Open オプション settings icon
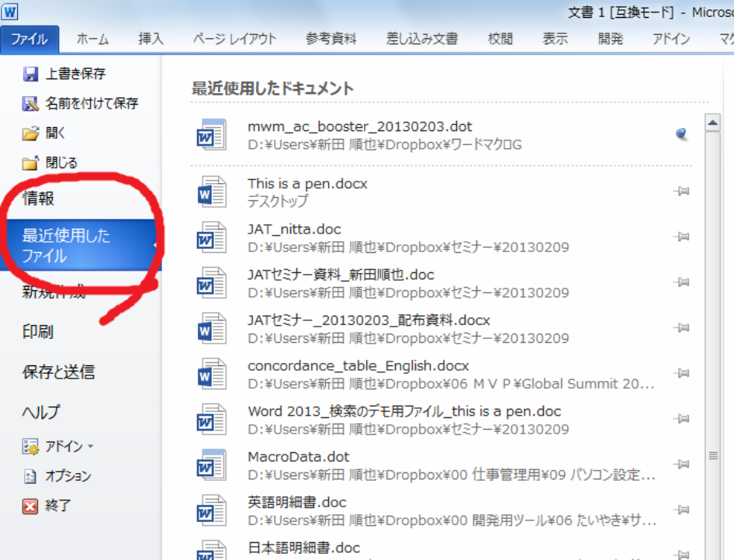 pyautogui.click(x=31, y=476)
